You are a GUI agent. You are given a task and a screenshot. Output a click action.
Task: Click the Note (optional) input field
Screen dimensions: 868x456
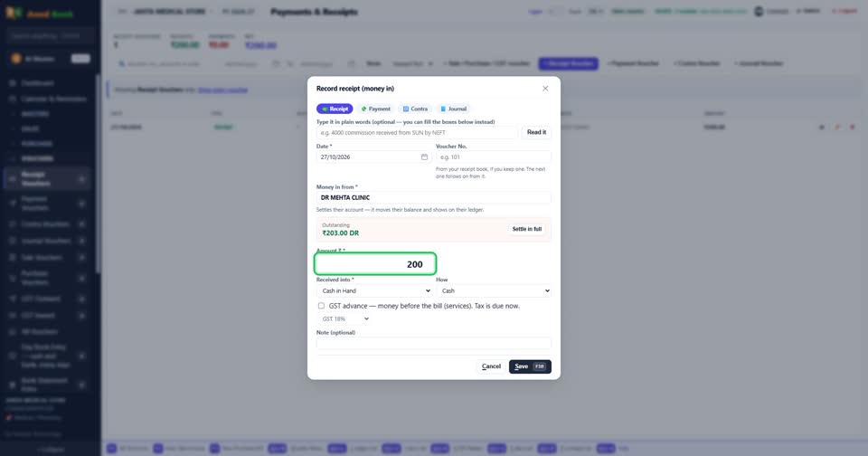pyautogui.click(x=433, y=343)
